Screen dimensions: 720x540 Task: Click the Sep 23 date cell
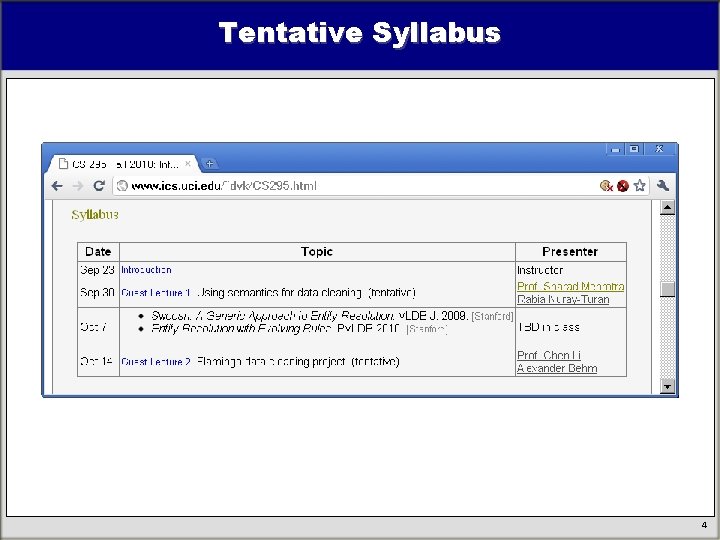tap(97, 270)
